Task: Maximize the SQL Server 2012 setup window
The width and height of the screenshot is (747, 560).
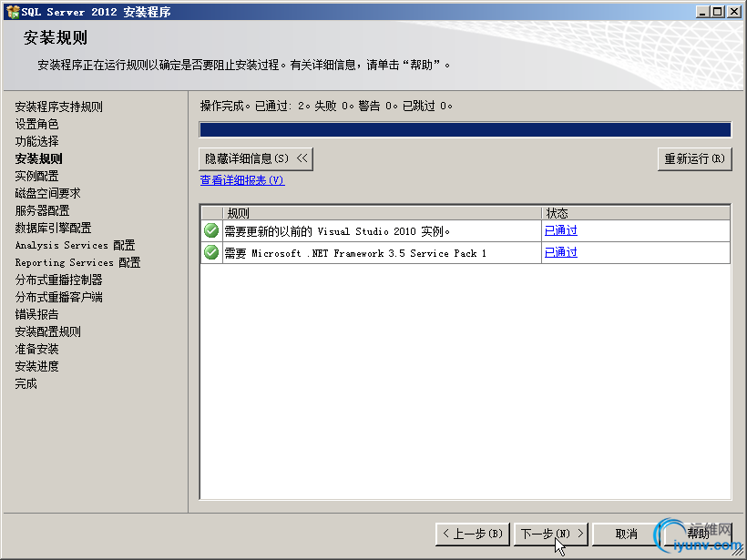Action: click(718, 12)
